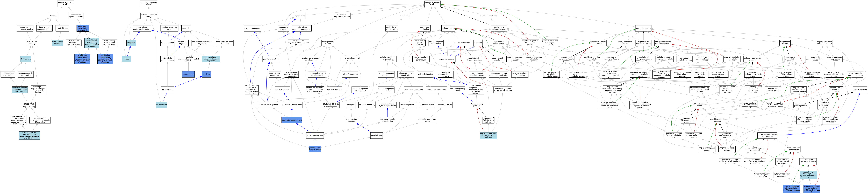Click the 'nucleic acid-templated transcription' node
This screenshot has height=194, width=868.
[767, 135]
